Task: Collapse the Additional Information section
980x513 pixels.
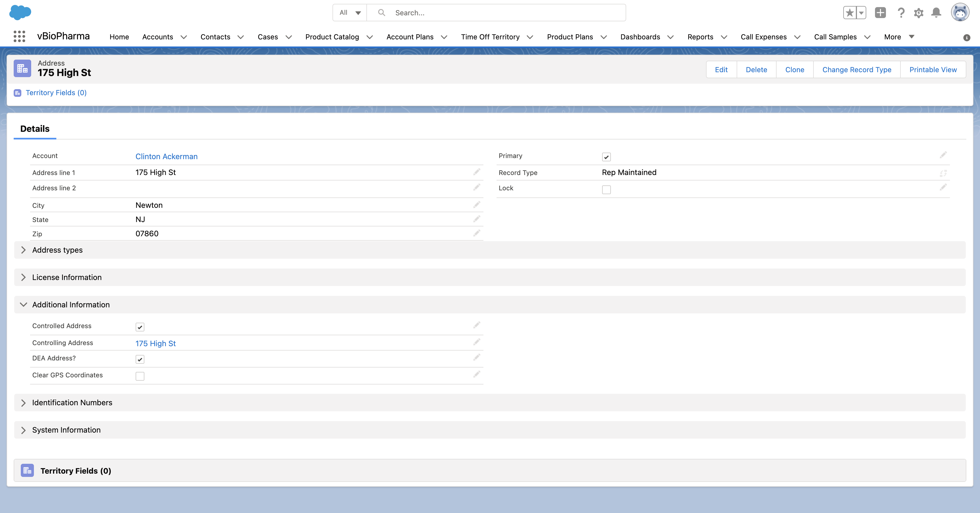Action: click(71, 305)
